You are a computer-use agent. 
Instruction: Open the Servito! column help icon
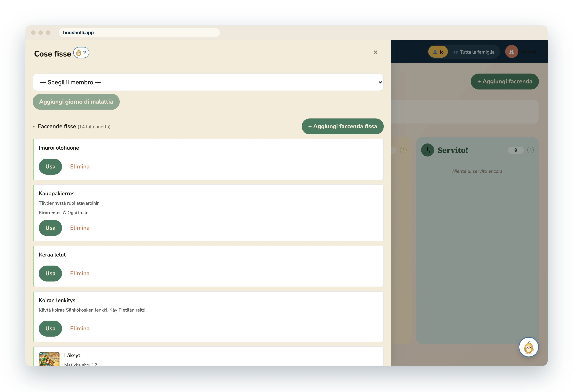click(x=530, y=150)
